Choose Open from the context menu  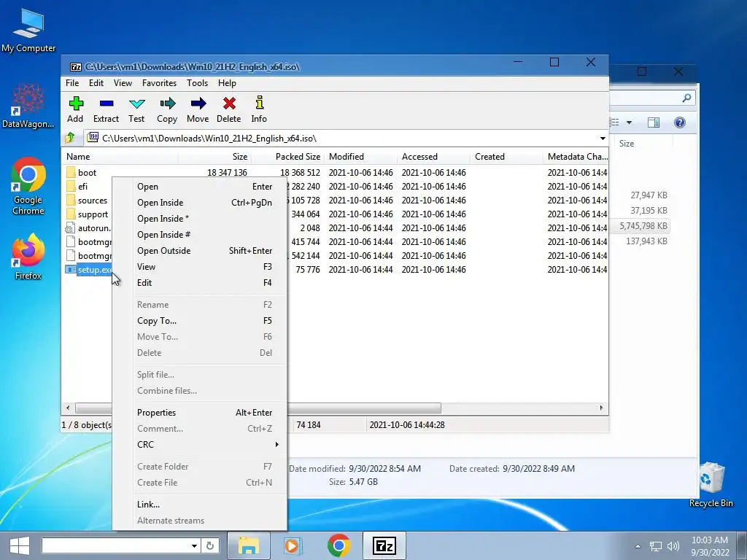point(200,187)
